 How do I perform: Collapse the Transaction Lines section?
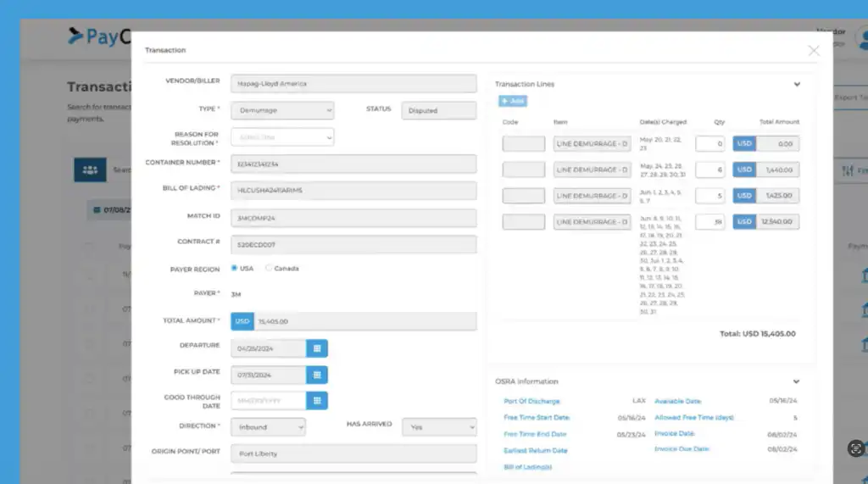[x=797, y=84]
